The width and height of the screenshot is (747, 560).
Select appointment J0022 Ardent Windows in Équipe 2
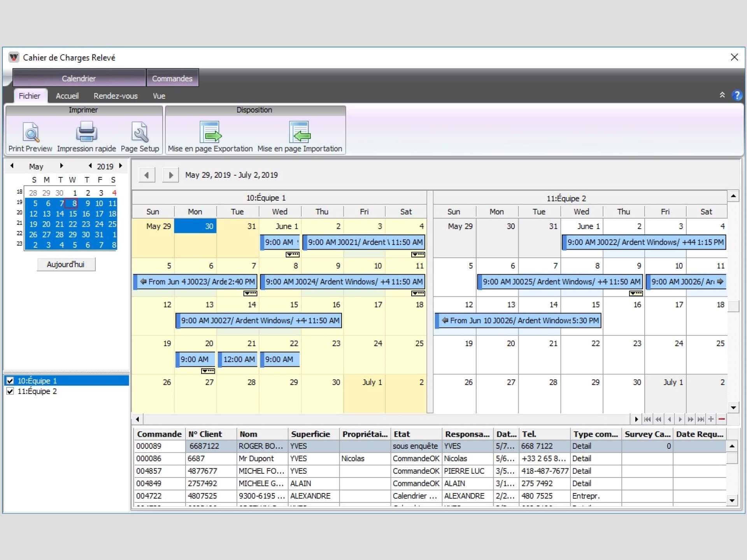[x=644, y=242]
